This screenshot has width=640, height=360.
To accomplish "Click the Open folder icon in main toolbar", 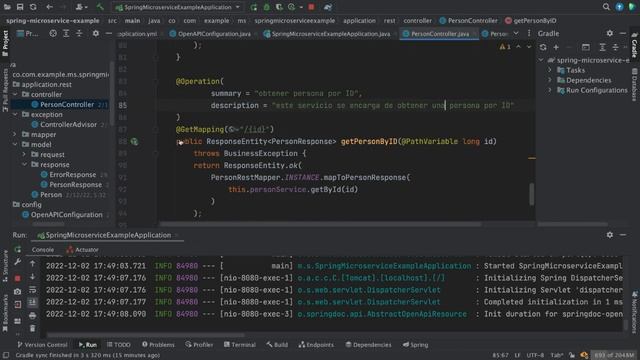I will coord(7,7).
